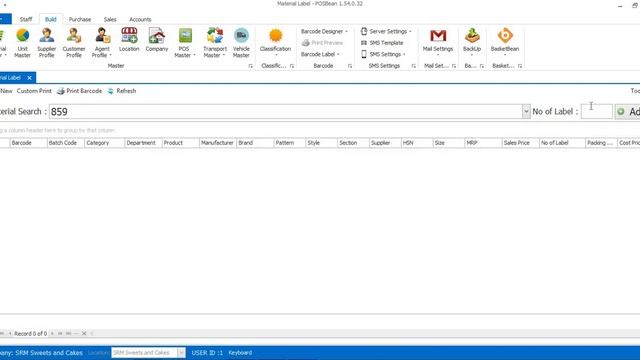Image resolution: width=640 pixels, height=360 pixels.
Task: Sort by Supplier column header
Action: click(385, 143)
